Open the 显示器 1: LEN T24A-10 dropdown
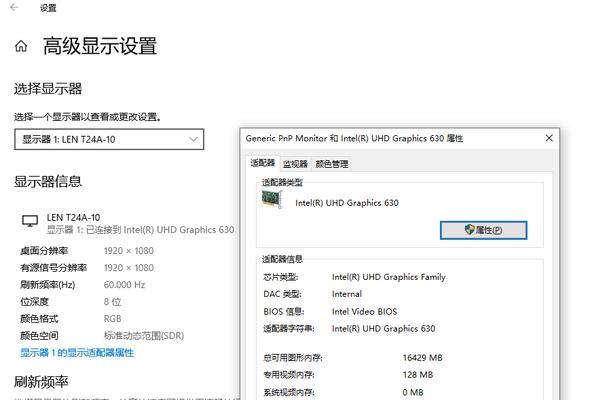 tap(109, 139)
